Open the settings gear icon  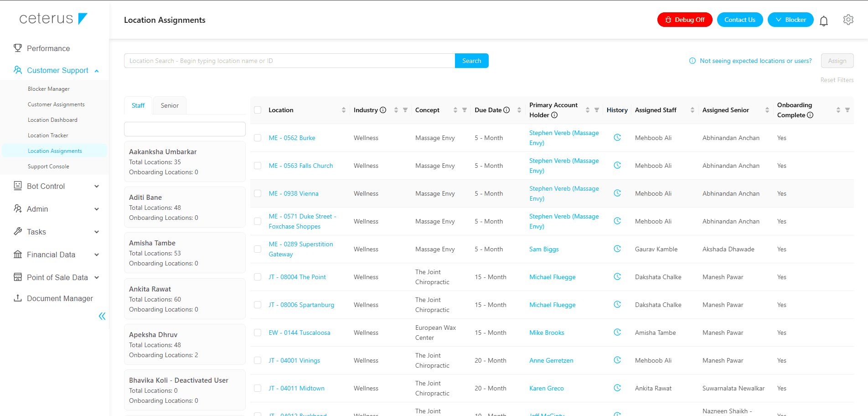point(848,20)
